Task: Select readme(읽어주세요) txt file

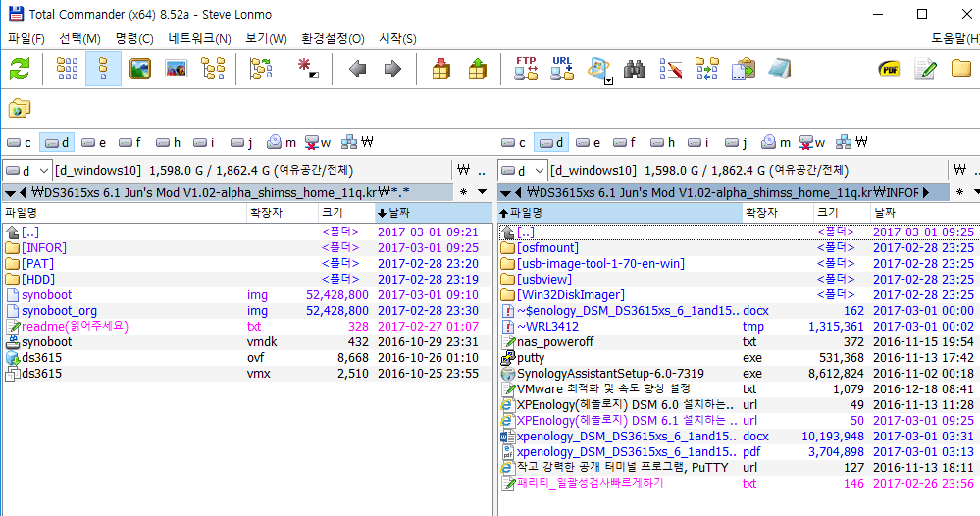Action: point(247,326)
